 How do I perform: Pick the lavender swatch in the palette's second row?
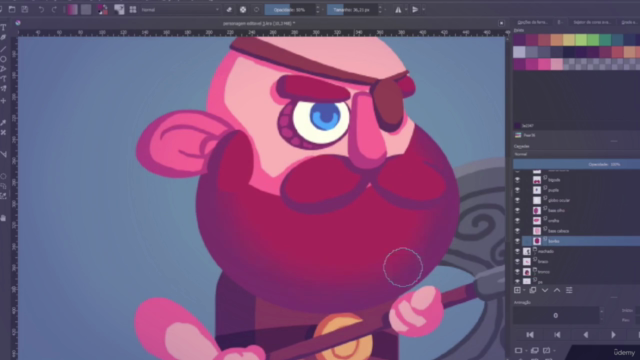coord(519,52)
